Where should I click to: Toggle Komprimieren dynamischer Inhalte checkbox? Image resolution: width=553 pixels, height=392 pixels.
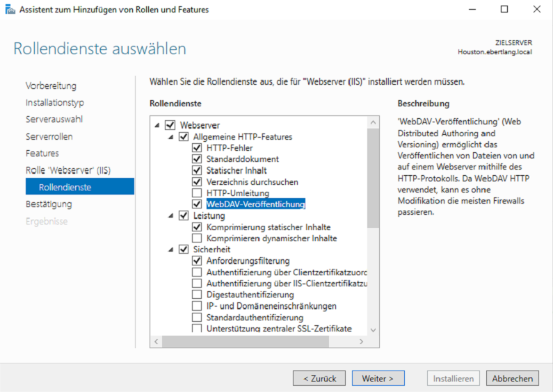(x=197, y=238)
